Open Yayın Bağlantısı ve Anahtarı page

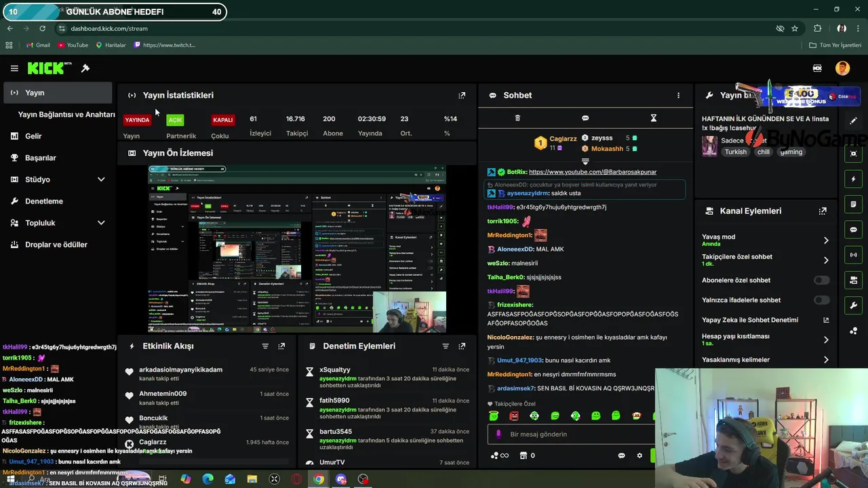click(66, 115)
